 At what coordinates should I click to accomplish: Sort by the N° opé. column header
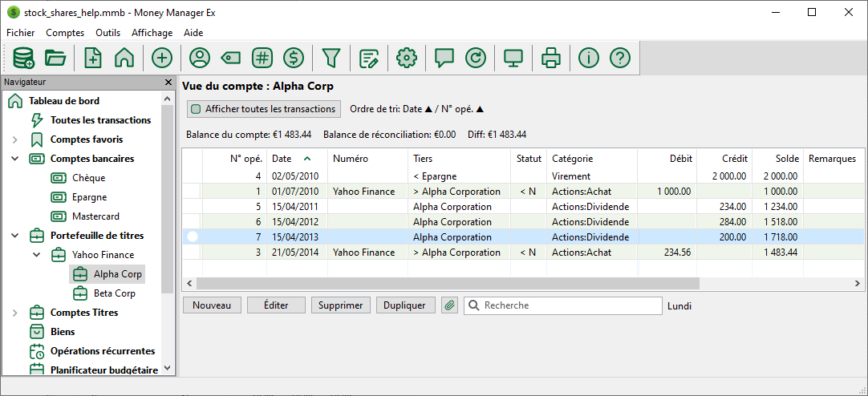(235, 159)
